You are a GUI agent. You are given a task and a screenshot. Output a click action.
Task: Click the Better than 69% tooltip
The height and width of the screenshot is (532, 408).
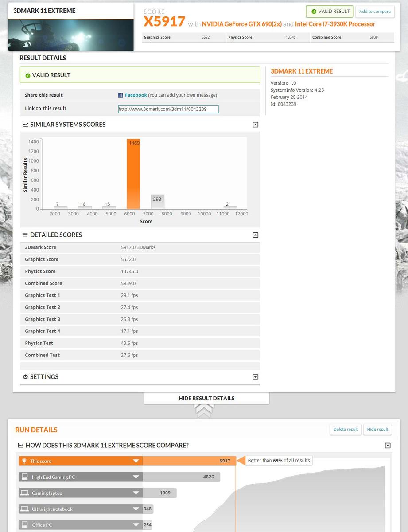pos(279,461)
